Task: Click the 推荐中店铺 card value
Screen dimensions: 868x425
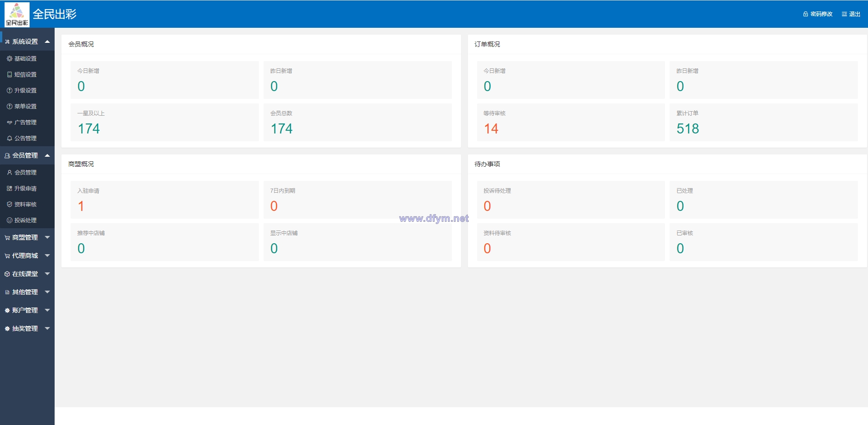Action: click(x=81, y=249)
